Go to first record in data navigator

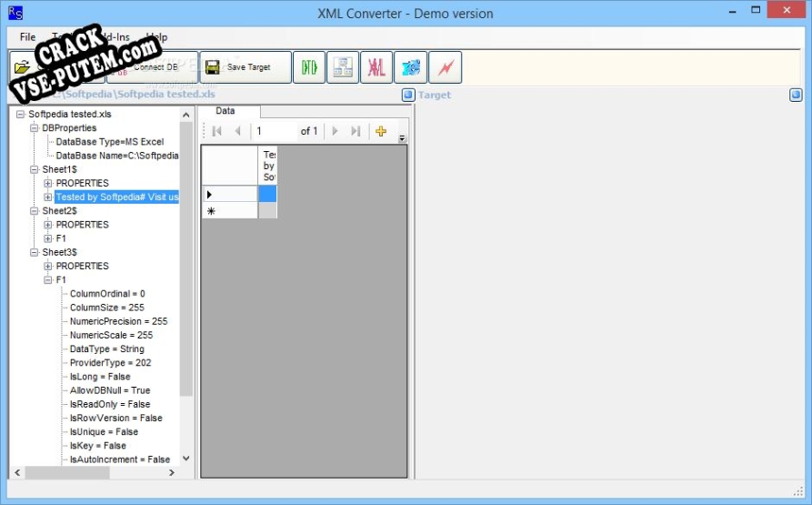(x=217, y=131)
